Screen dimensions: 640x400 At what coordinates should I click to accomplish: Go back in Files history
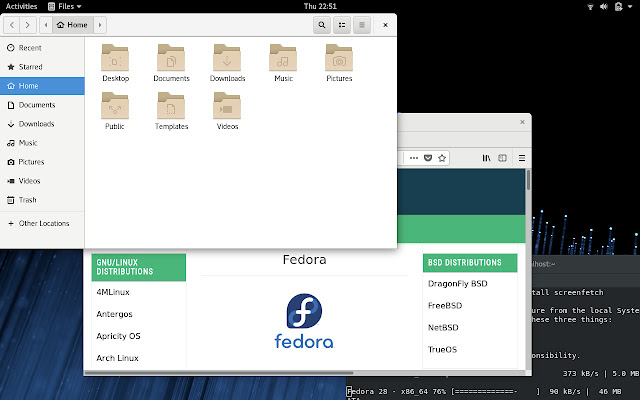12,25
